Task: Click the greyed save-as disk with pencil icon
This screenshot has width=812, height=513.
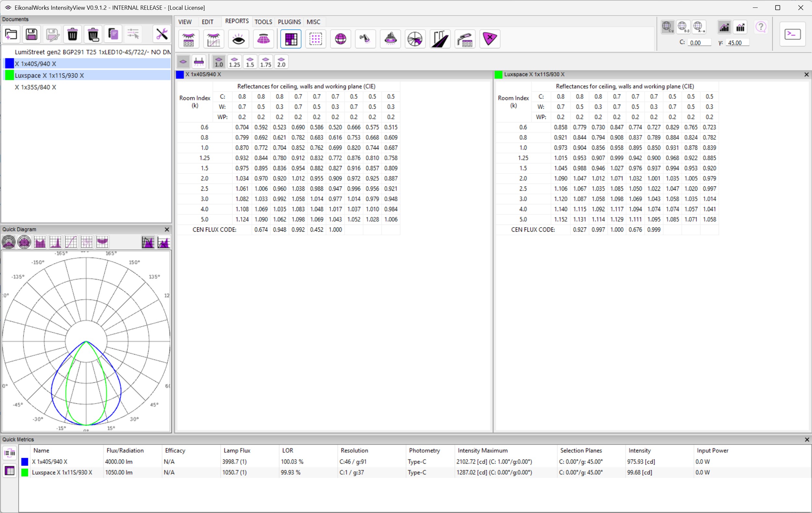Action: point(52,34)
